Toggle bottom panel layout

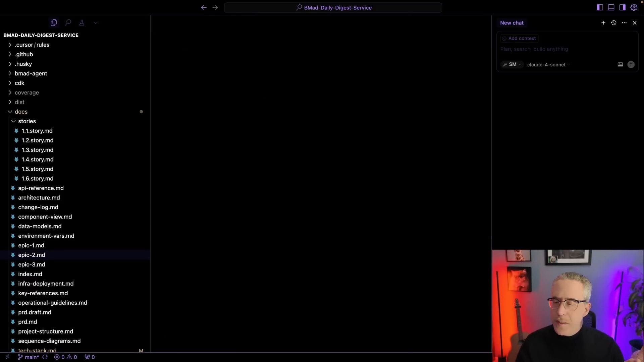coord(611,7)
